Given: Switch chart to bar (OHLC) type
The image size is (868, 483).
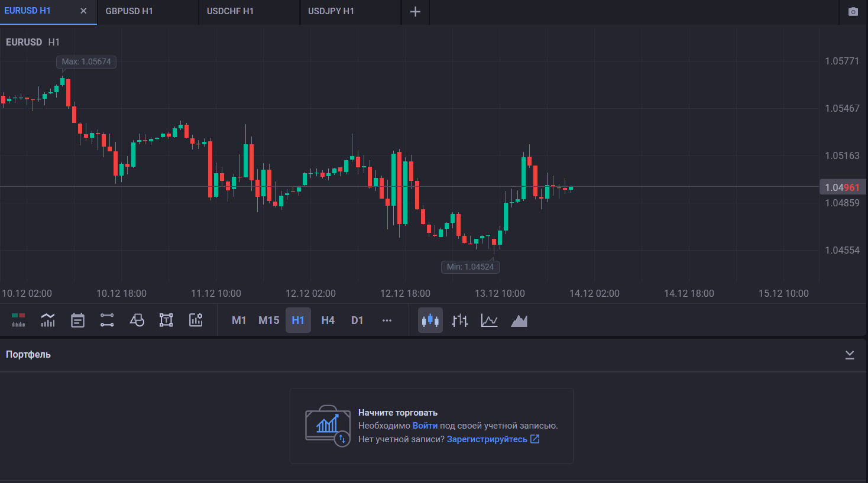Looking at the screenshot, I should 460,320.
